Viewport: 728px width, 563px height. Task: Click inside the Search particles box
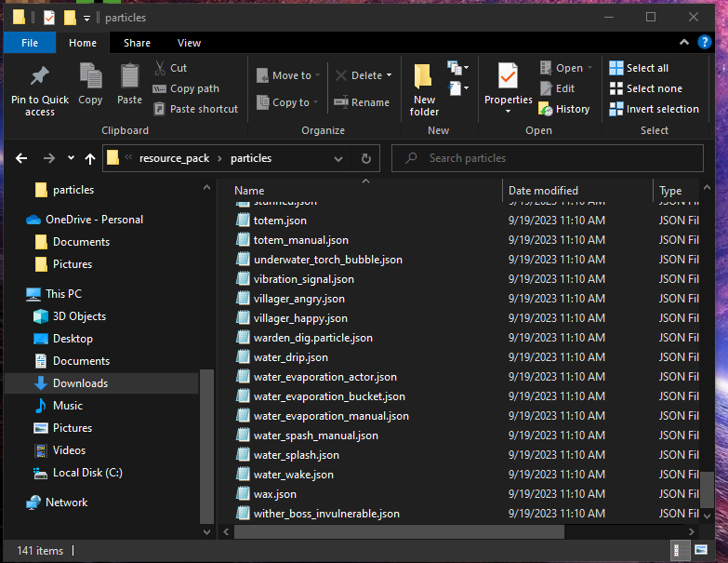pos(549,159)
